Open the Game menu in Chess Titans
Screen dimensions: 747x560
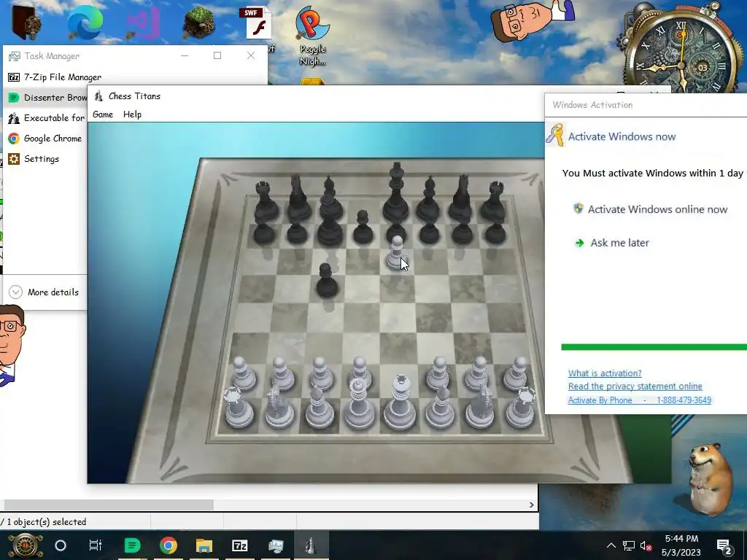click(x=102, y=114)
